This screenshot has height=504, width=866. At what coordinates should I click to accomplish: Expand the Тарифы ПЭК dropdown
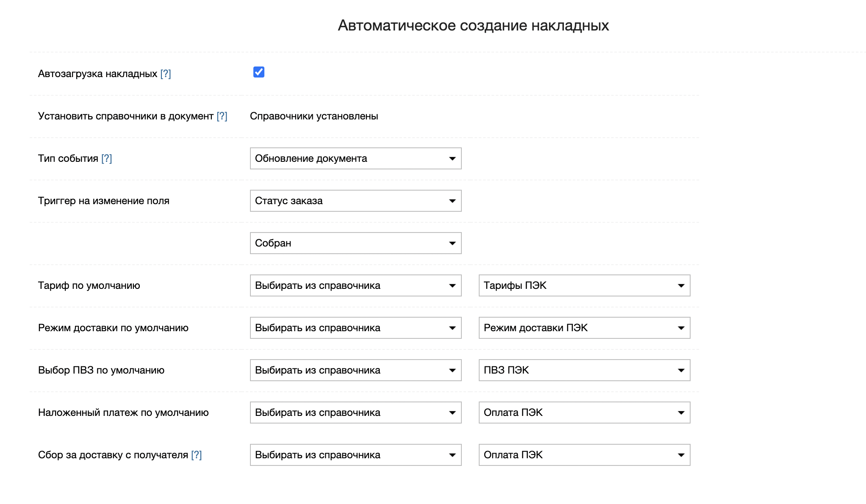click(584, 285)
